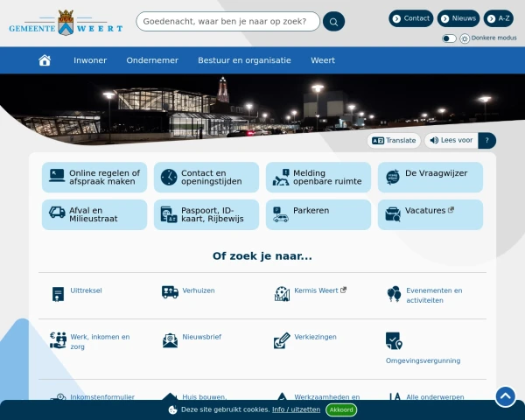Click the scroll-to-top arrow button
This screenshot has width=525, height=420.
tap(505, 397)
